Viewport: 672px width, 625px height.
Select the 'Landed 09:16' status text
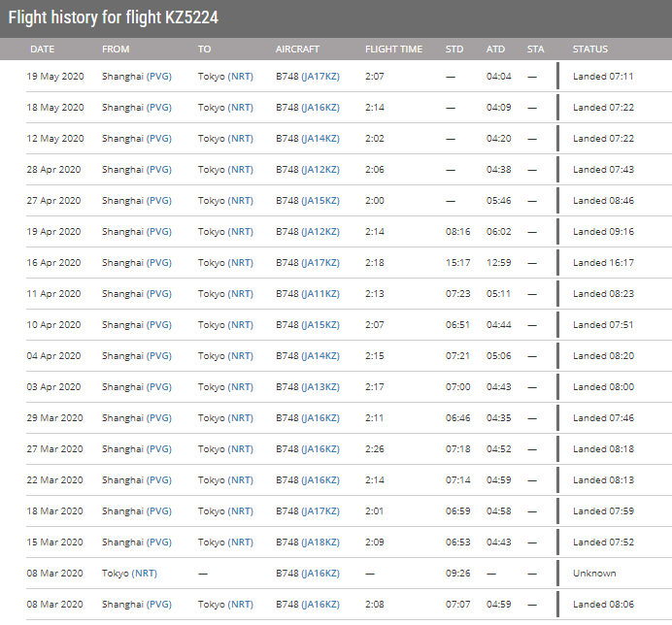603,232
